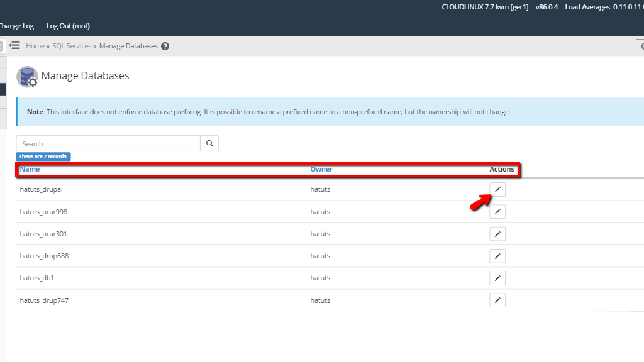Select the hatuts_ocar301 name cell
Image resolution: width=644 pixels, height=362 pixels.
pos(43,234)
